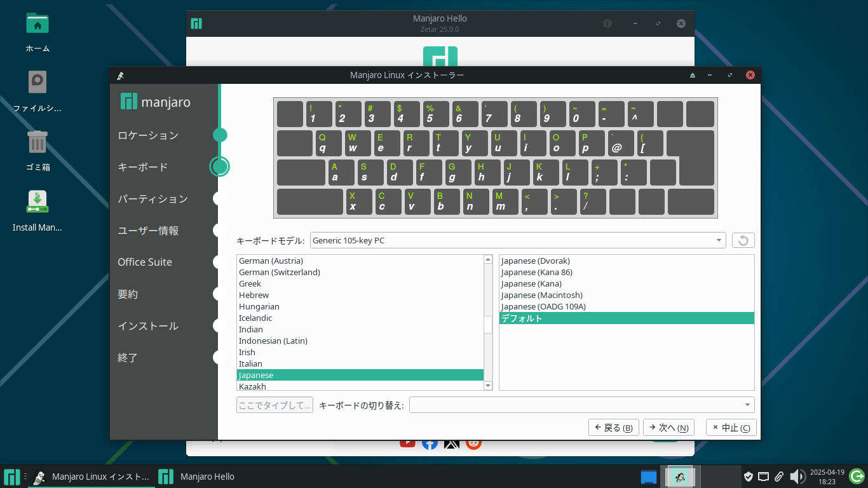Open the keyboard switch shortcut dropdown

[x=582, y=405]
